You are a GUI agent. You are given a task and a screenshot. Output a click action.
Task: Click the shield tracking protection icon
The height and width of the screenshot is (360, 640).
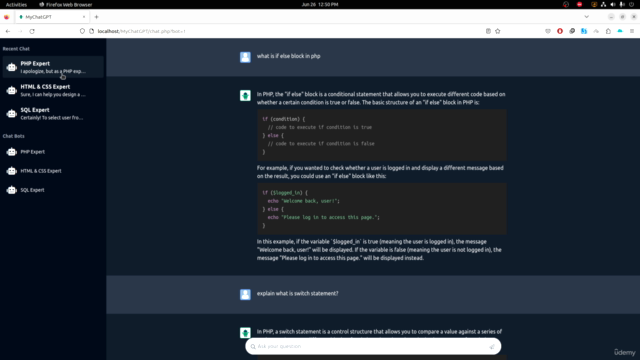[x=82, y=31]
